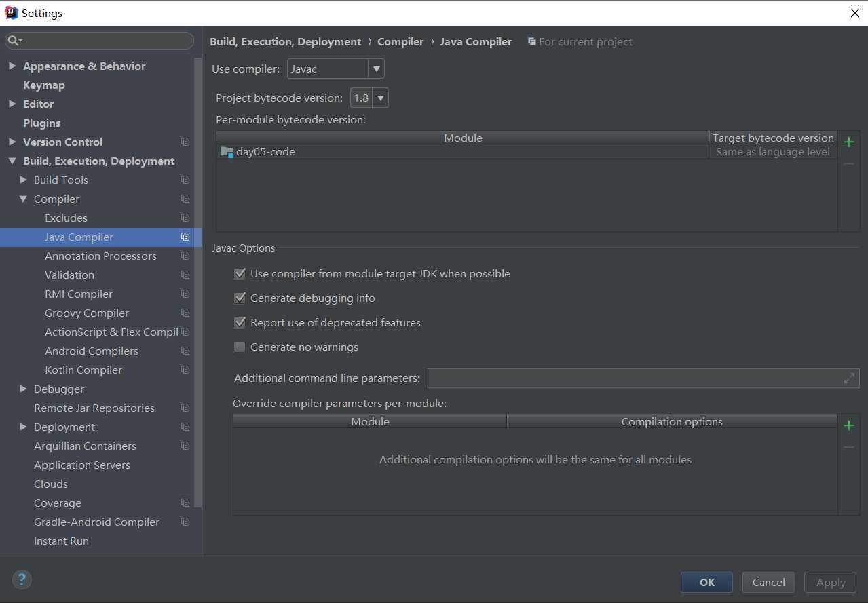Click project-level icon next to Arquillian Containers
The image size is (868, 603).
(185, 446)
